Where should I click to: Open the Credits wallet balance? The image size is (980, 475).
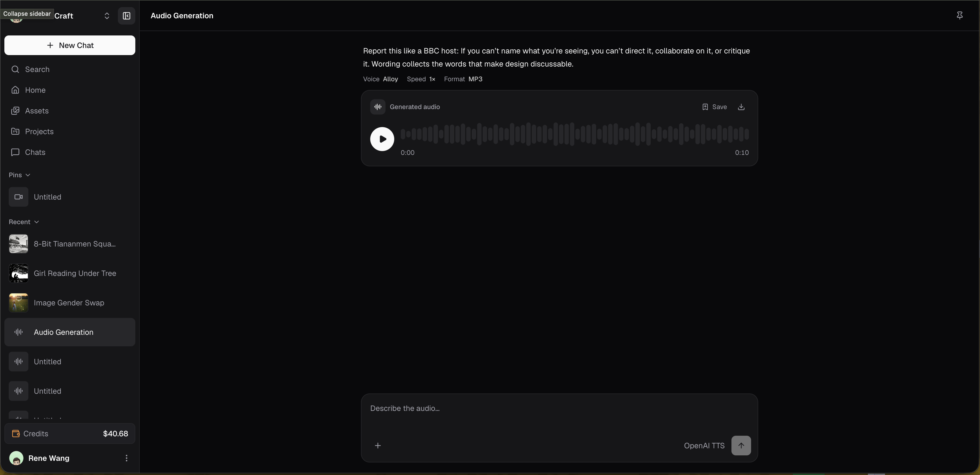70,434
